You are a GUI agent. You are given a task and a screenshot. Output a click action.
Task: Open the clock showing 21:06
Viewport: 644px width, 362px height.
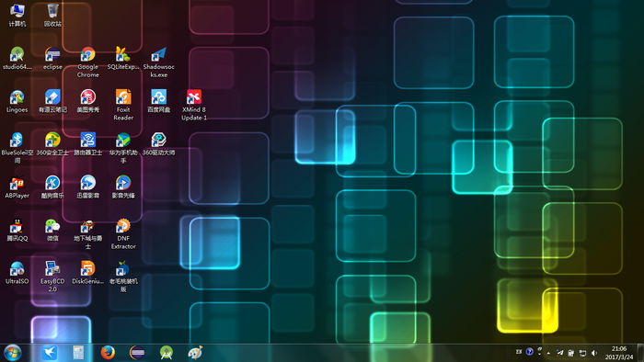619,353
